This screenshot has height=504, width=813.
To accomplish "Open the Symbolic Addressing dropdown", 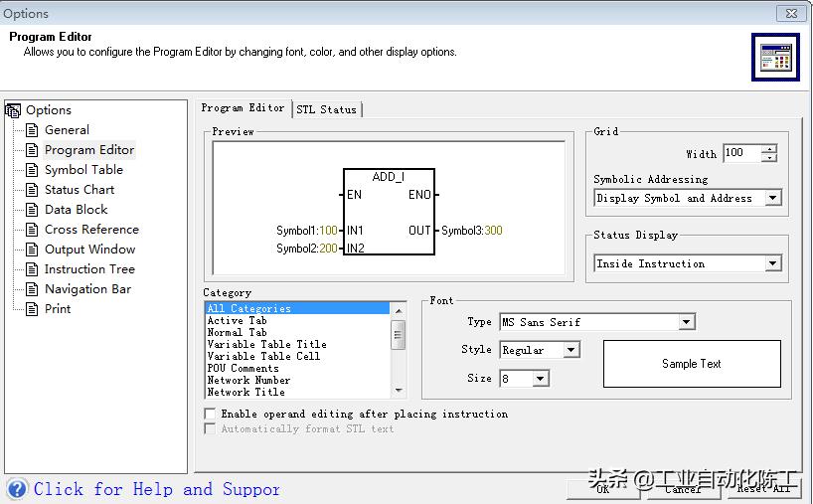I will (772, 199).
